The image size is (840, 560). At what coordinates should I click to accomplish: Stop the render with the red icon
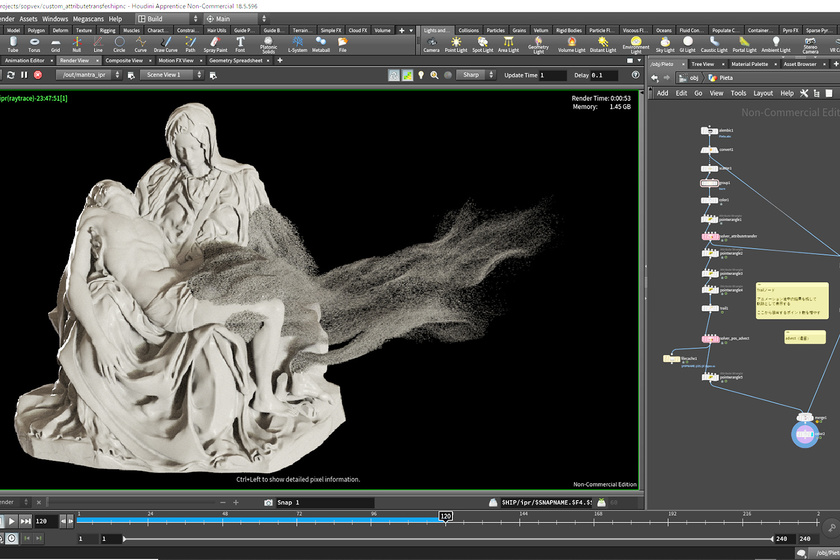tap(37, 75)
